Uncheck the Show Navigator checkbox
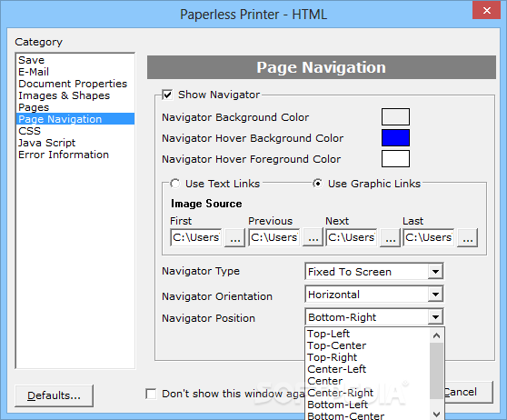The height and width of the screenshot is (420, 507). point(167,95)
